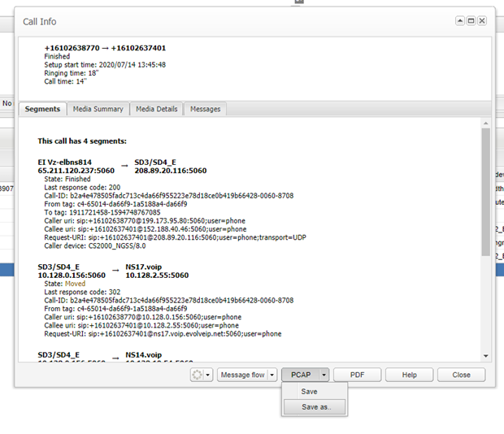Choose Save as.. from PCAP menu
This screenshot has width=504, height=434.
point(314,407)
